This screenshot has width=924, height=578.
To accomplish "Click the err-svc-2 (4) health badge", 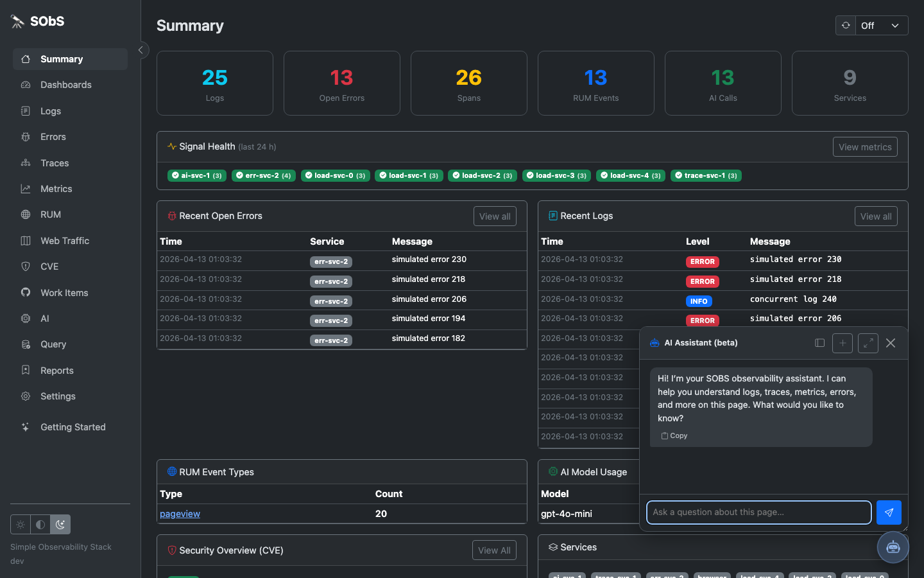I will coord(264,175).
